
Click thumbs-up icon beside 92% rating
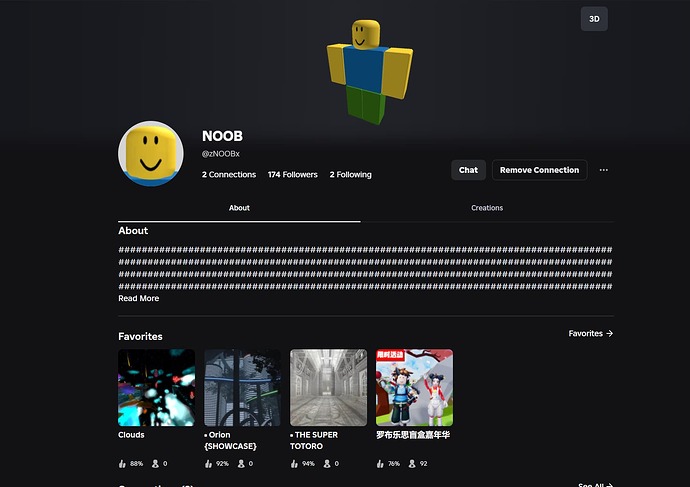point(208,464)
